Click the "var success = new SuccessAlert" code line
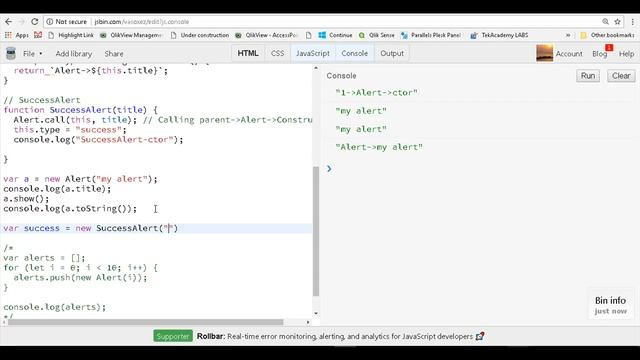640x360 pixels. [x=91, y=228]
